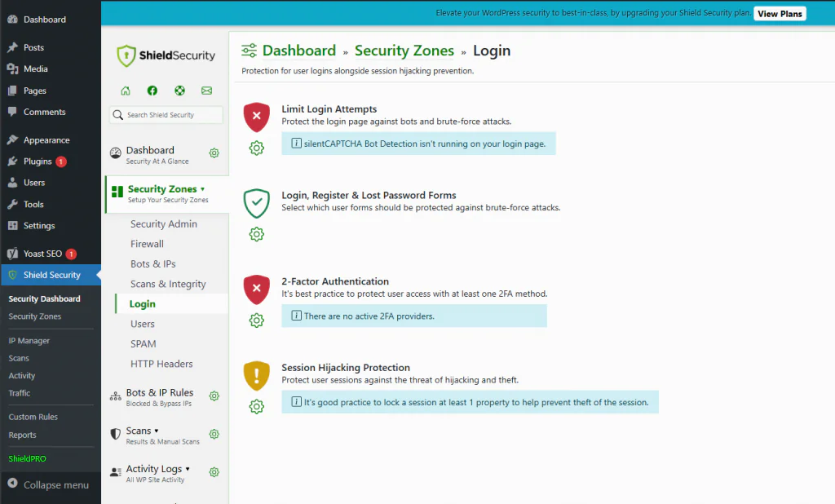Click the Search Shield Security field
835x504 pixels.
tap(166, 115)
